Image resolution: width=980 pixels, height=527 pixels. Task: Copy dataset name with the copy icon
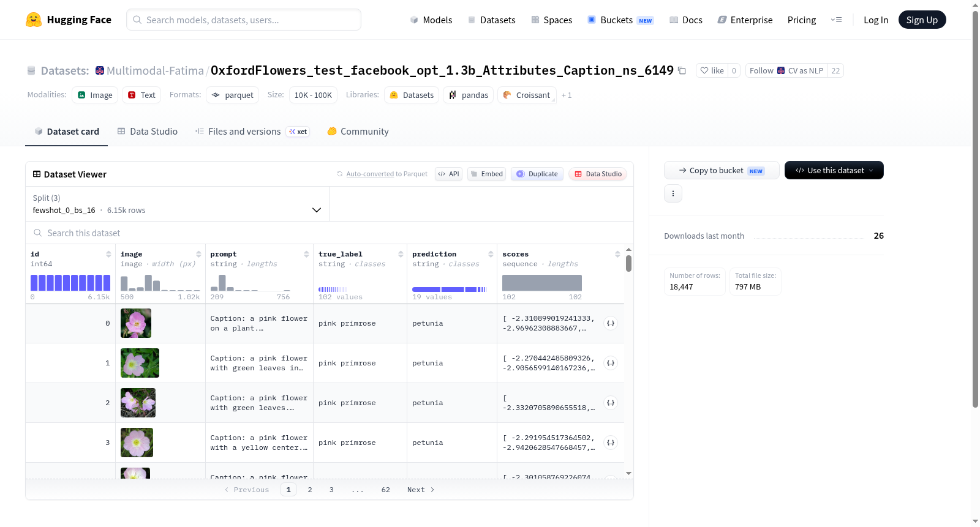pyautogui.click(x=682, y=70)
